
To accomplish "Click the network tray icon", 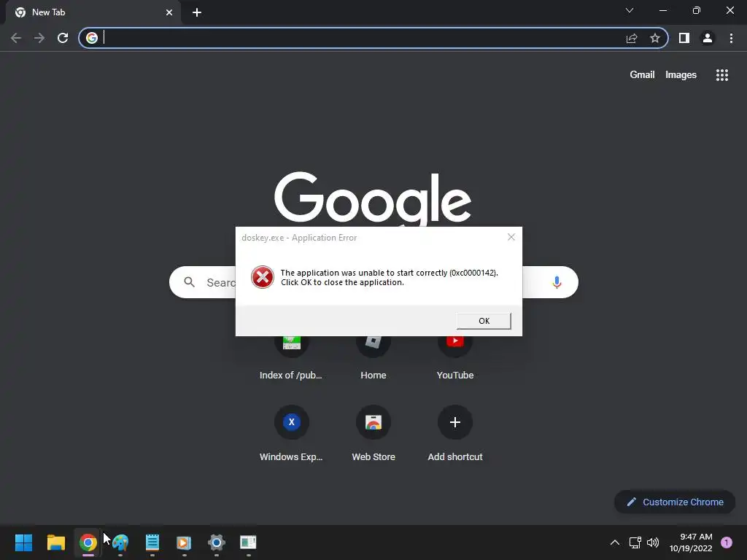I will [x=635, y=542].
